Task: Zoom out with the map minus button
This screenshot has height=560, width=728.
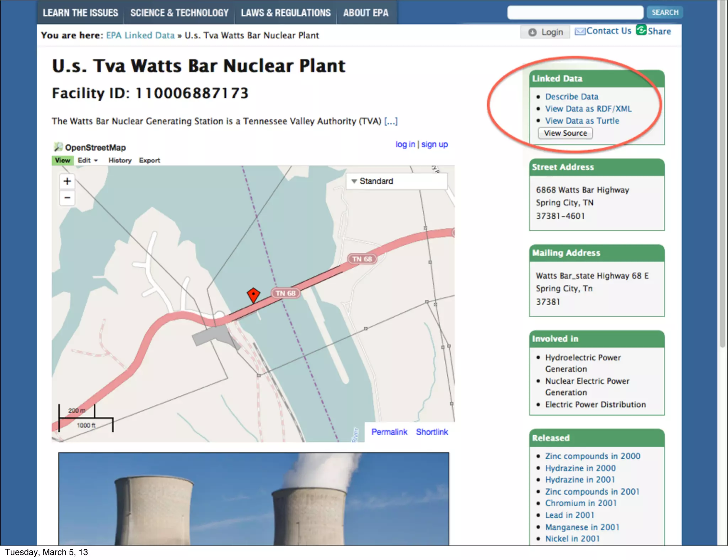Action: click(67, 198)
